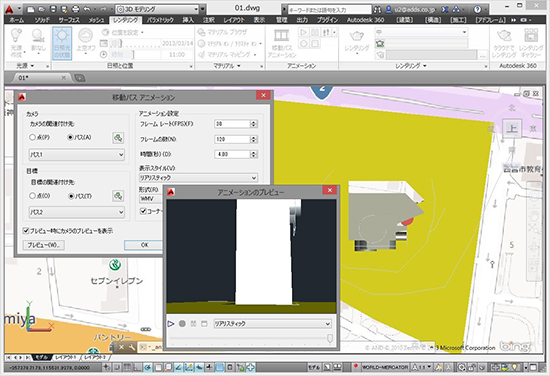Click the Undo arrow icon
The height and width of the screenshot is (376, 550).
tap(87, 9)
